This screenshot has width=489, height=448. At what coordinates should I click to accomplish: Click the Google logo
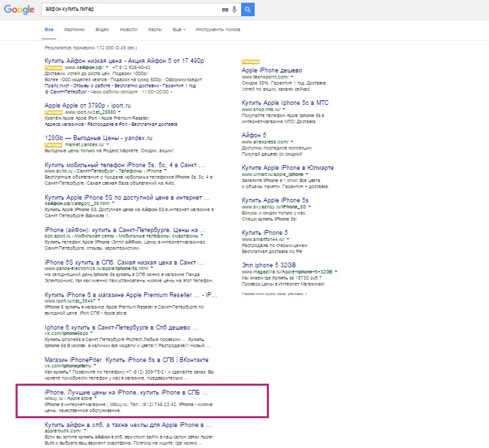(19, 9)
